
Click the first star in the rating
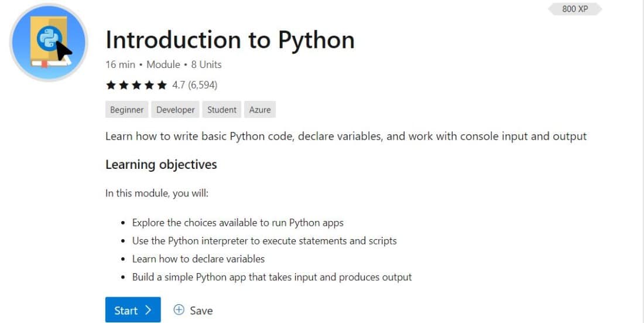pyautogui.click(x=111, y=86)
